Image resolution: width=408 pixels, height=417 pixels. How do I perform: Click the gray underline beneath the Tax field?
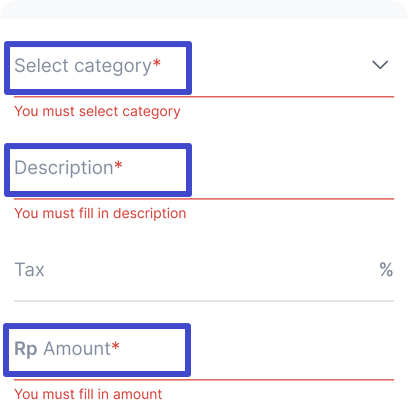click(204, 301)
